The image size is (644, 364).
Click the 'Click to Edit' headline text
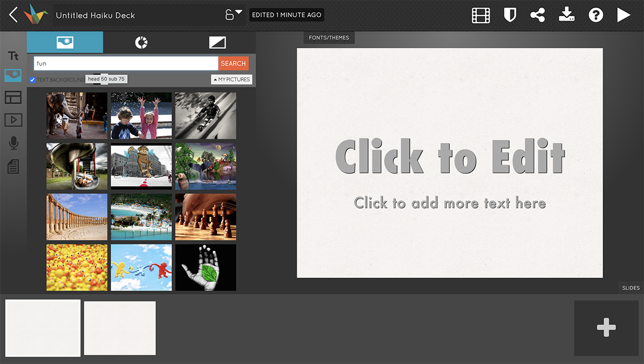(x=450, y=157)
